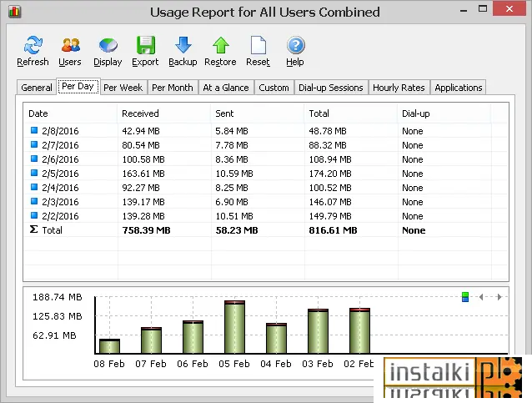Click total received 758.39 MB
This screenshot has height=403, width=532.
(x=146, y=230)
